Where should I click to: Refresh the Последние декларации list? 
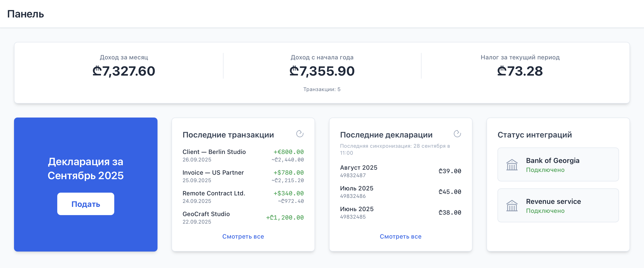[457, 134]
